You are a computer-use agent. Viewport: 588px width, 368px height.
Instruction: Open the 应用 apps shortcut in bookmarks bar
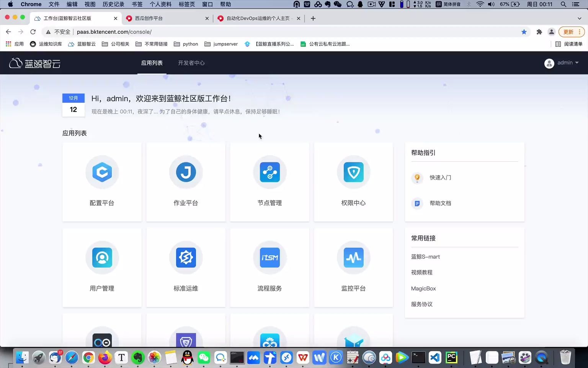[15, 44]
